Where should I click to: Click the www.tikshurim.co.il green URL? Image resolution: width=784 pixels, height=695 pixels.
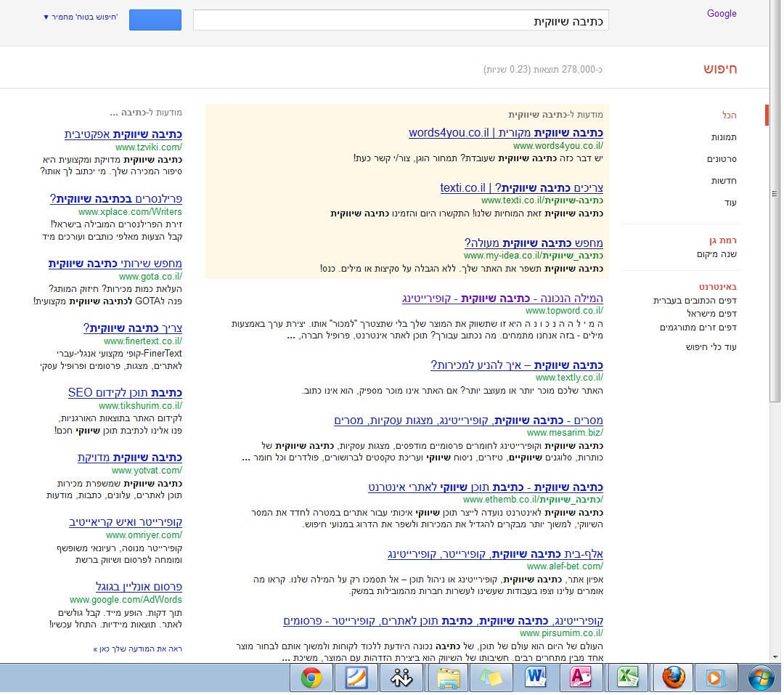[141, 406]
